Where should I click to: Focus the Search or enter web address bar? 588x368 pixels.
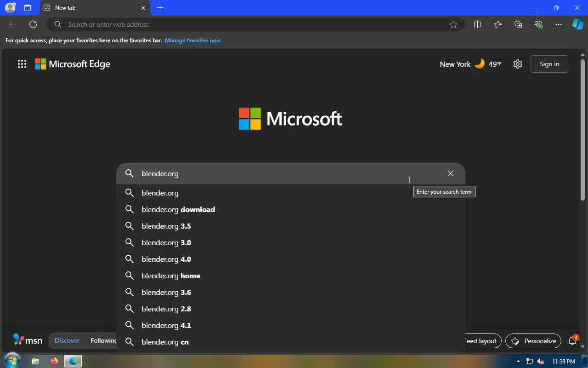[x=255, y=24]
